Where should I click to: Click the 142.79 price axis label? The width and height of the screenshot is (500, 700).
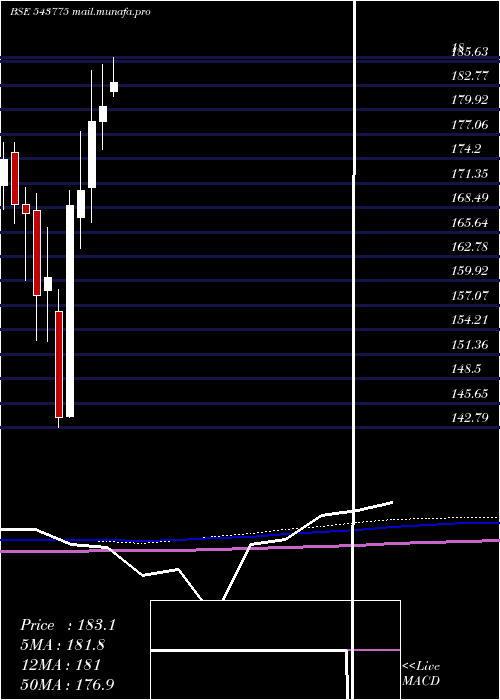coord(470,418)
